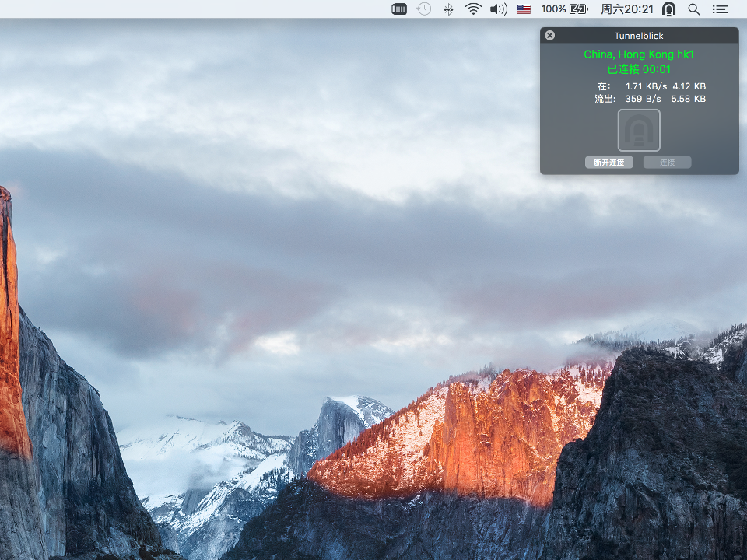The width and height of the screenshot is (747, 560).
Task: Open Notification Center list icon
Action: pos(720,9)
